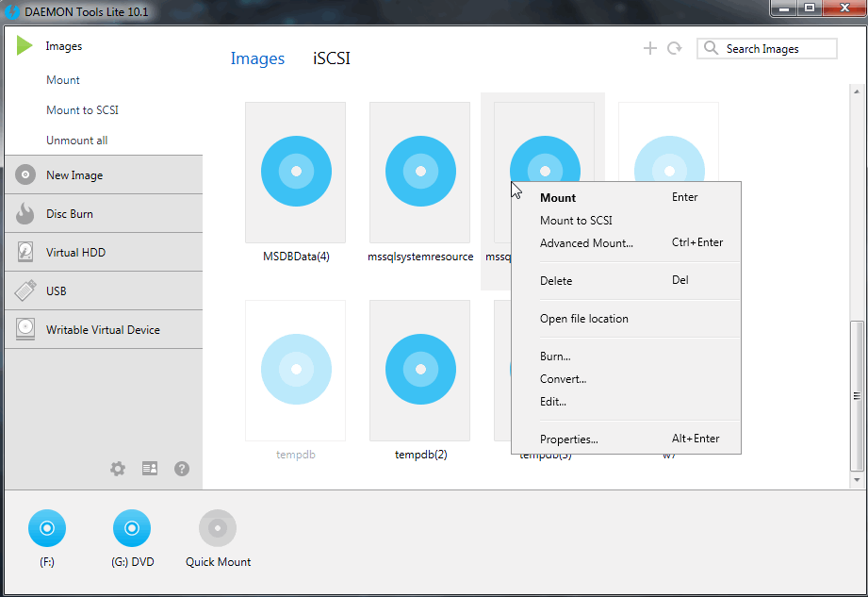Switch to the Images tab

pyautogui.click(x=257, y=58)
